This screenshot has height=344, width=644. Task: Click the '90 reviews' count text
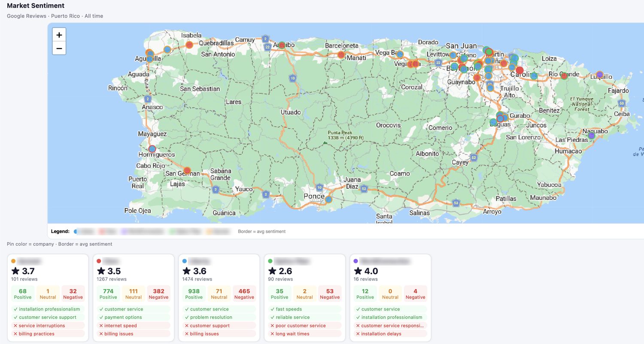[x=281, y=279]
